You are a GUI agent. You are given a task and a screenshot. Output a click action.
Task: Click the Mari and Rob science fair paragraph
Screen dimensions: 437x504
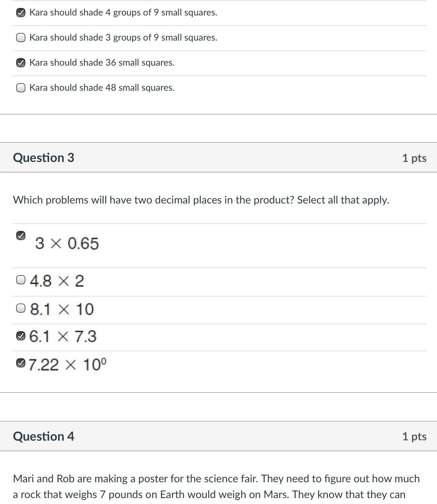click(216, 487)
